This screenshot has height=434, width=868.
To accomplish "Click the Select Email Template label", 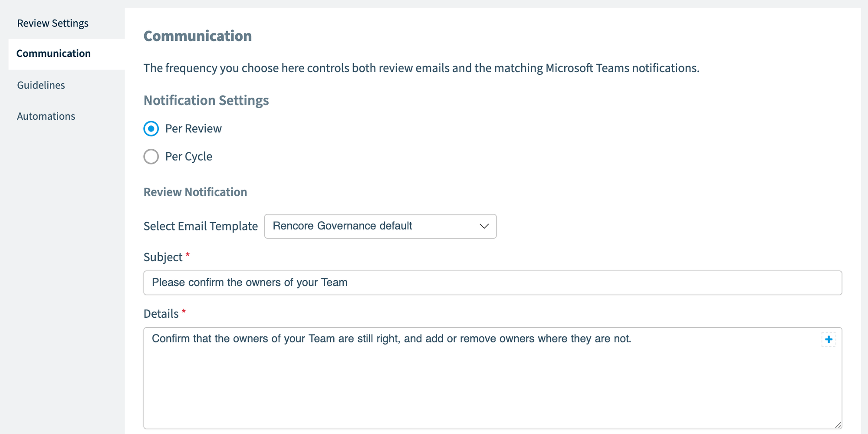I will [x=201, y=226].
